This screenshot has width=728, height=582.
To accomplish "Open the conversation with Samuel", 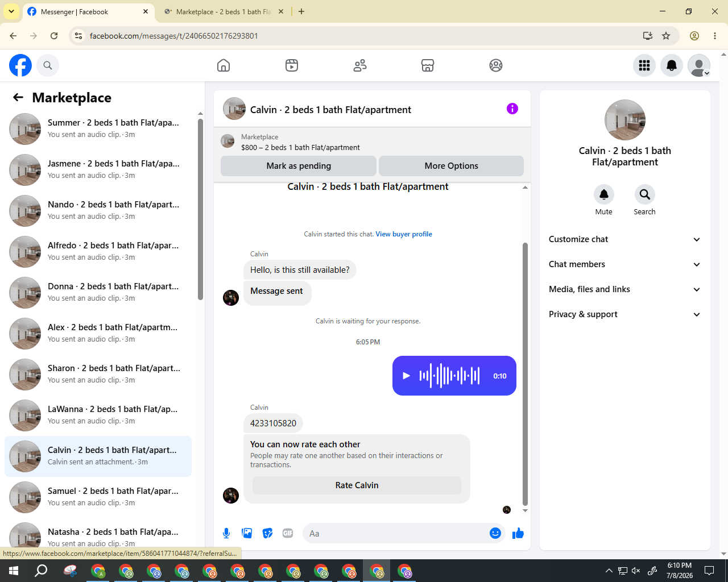I will [98, 497].
